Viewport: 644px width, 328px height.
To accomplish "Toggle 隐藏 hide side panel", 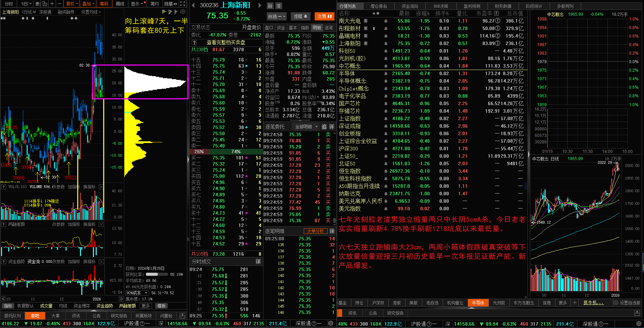I will point(170,4).
